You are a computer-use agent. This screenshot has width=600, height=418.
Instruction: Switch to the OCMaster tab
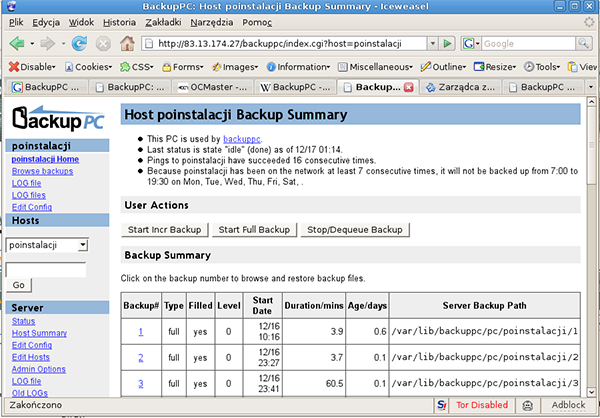coord(212,87)
